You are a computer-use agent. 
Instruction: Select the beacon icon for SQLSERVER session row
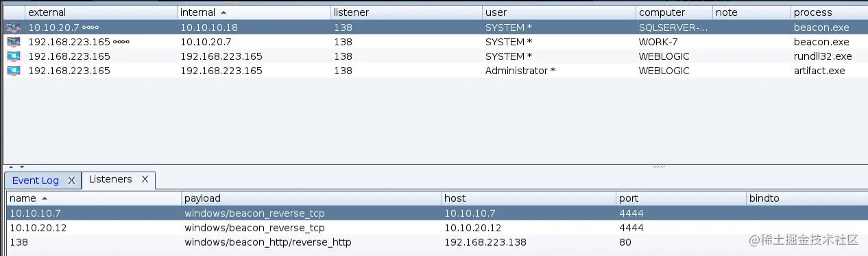14,28
